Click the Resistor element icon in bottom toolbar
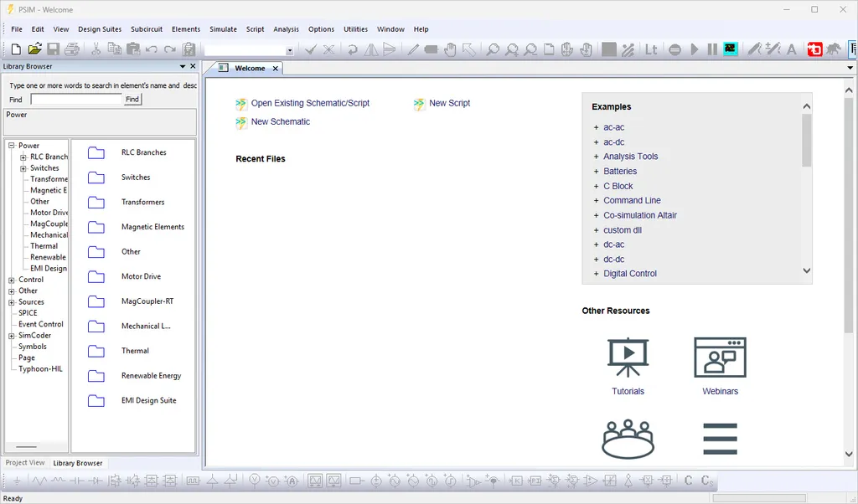The width and height of the screenshot is (858, 504). [39, 481]
